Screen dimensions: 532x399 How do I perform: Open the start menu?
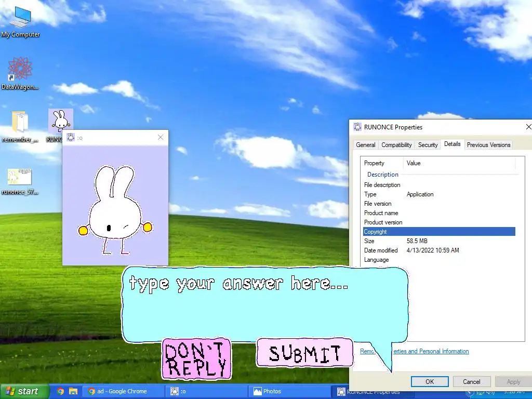click(x=24, y=391)
